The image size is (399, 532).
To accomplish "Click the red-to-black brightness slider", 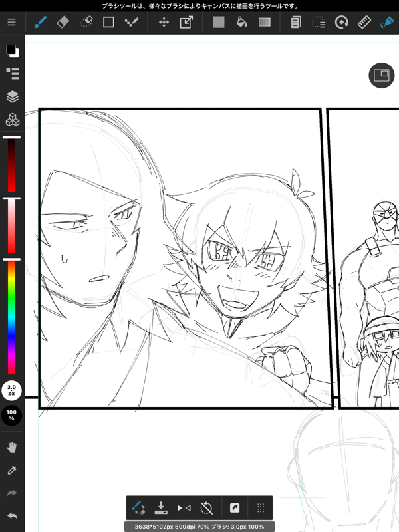I will pyautogui.click(x=11, y=165).
